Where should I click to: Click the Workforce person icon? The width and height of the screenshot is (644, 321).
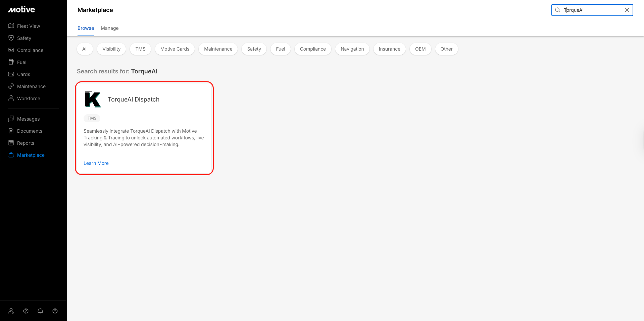coord(11,99)
